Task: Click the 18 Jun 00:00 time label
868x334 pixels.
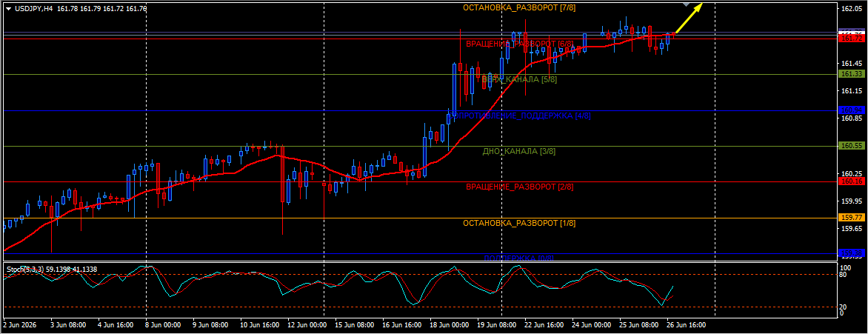Action: pos(450,325)
